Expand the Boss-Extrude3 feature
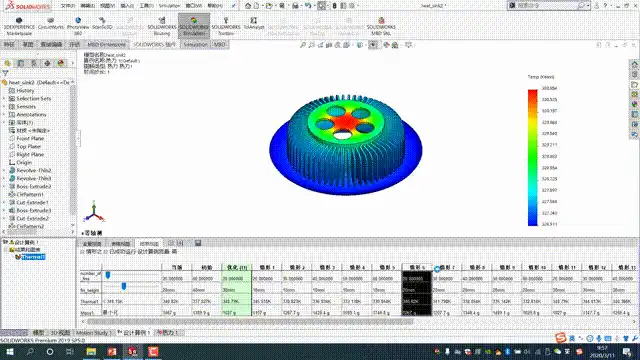The height and width of the screenshot is (360, 640). [4, 211]
